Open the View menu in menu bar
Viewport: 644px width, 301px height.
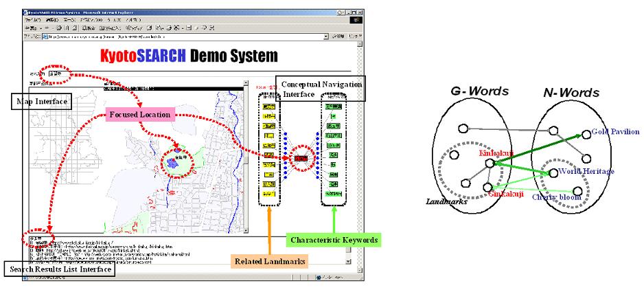click(x=69, y=20)
